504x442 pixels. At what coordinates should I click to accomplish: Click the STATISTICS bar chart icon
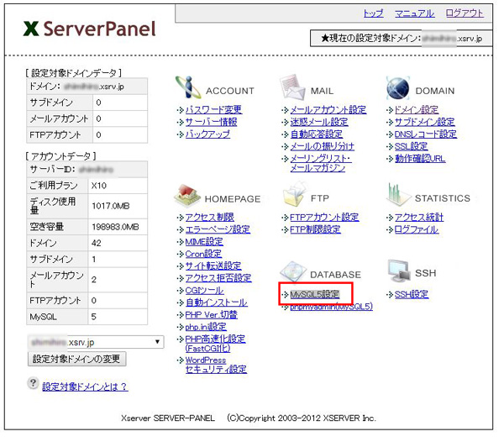pos(397,195)
